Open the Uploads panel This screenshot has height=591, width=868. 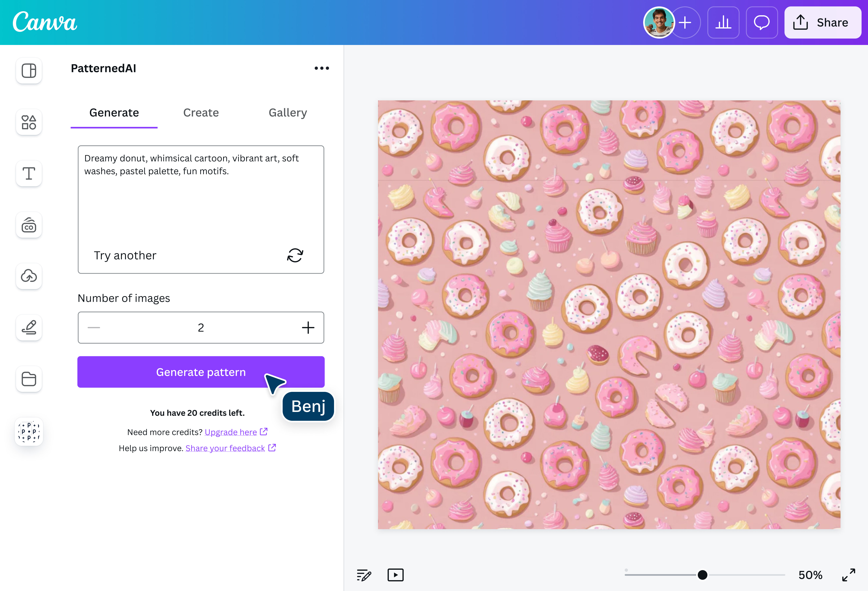tap(29, 276)
